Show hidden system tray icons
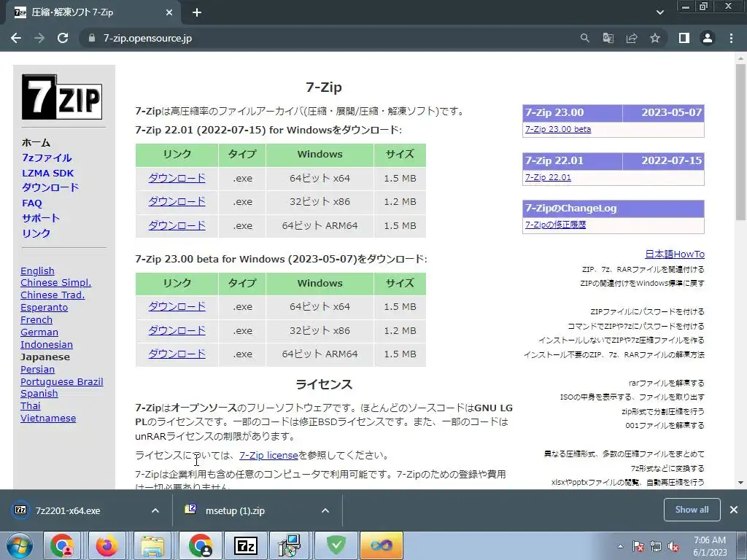This screenshot has height=560, width=747. click(x=620, y=546)
